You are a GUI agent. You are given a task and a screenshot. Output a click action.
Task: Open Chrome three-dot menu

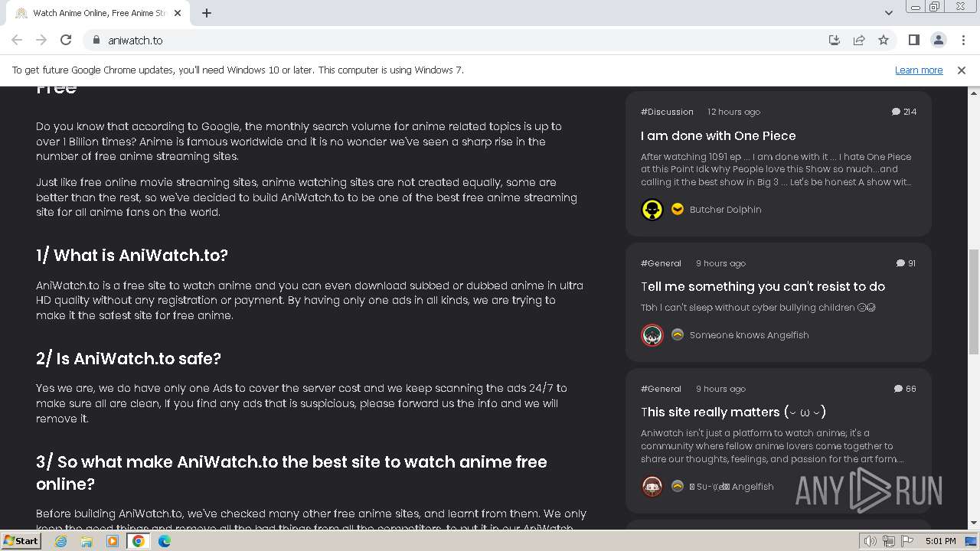962,40
